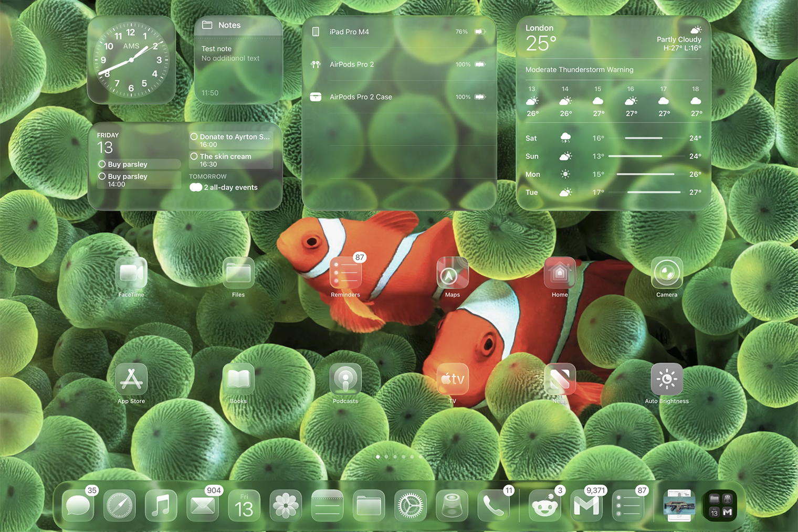Open the Apple TV app
This screenshot has height=532, width=798.
pos(453,379)
